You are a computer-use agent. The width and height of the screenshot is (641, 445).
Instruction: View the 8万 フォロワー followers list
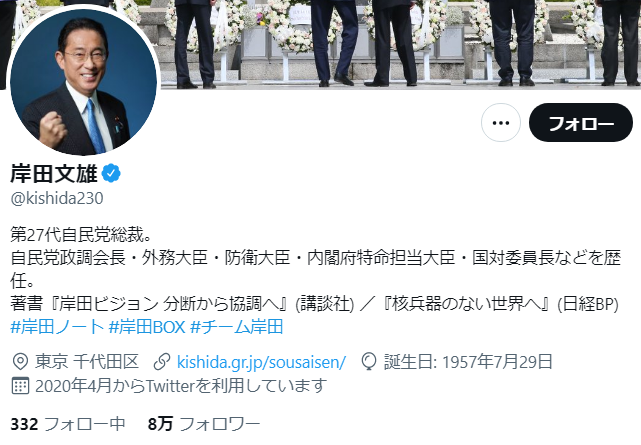[204, 424]
